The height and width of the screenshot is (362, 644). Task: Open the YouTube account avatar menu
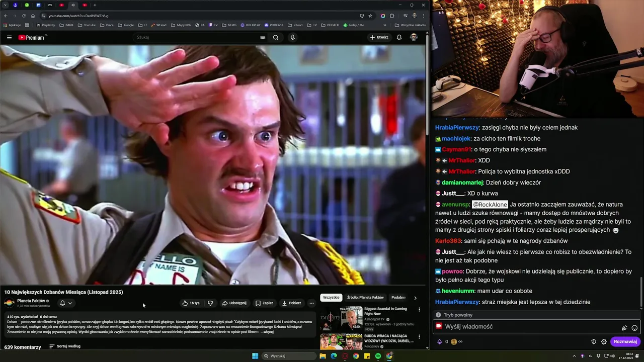pyautogui.click(x=414, y=37)
